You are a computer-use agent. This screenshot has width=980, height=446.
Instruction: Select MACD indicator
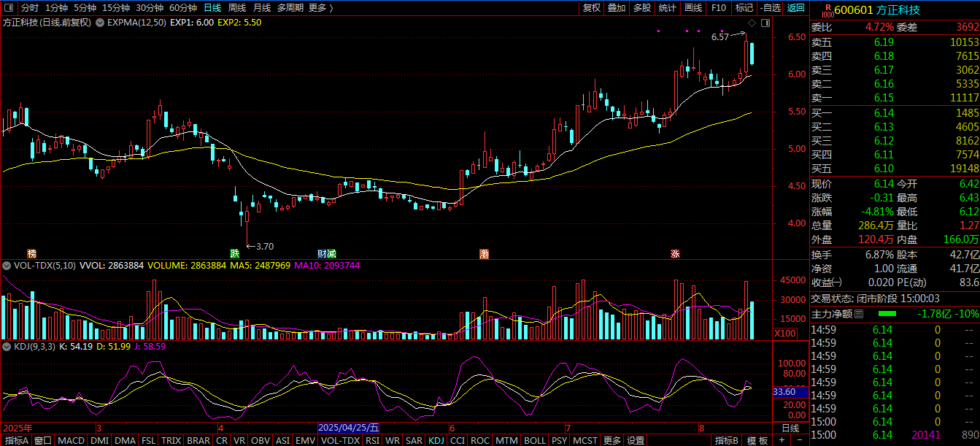tap(71, 441)
